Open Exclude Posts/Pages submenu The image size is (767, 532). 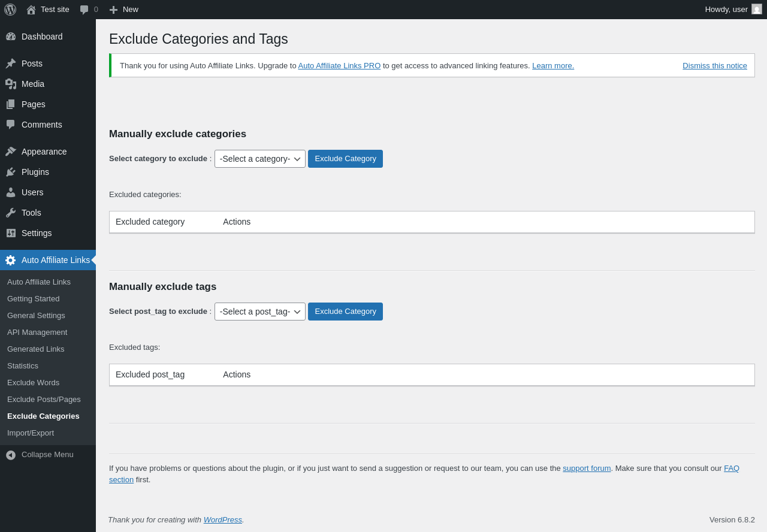(x=44, y=399)
